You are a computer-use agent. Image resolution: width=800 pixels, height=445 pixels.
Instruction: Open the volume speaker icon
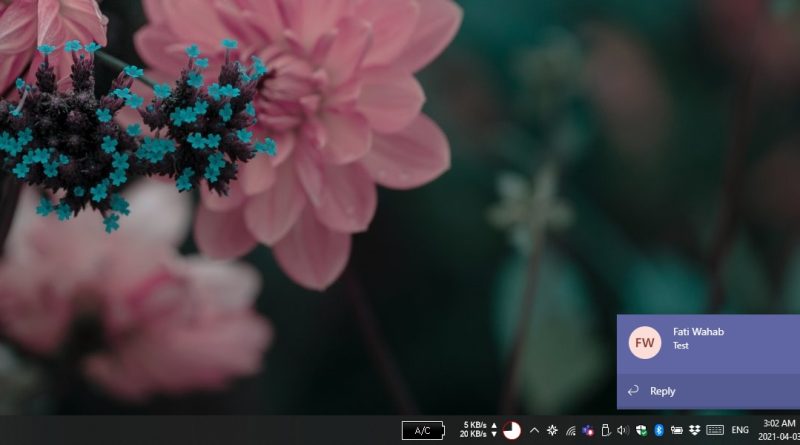623,431
